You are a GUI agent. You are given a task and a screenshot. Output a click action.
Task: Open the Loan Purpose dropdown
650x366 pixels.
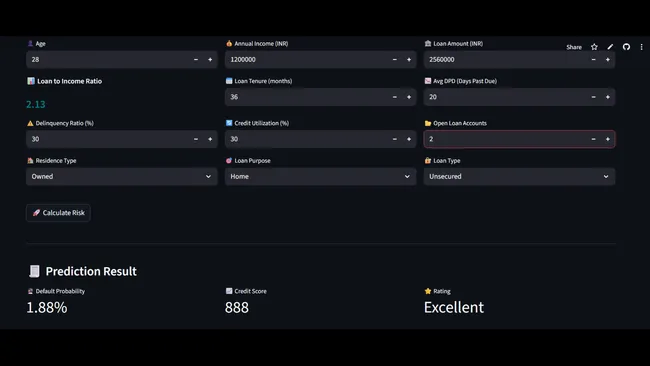320,177
